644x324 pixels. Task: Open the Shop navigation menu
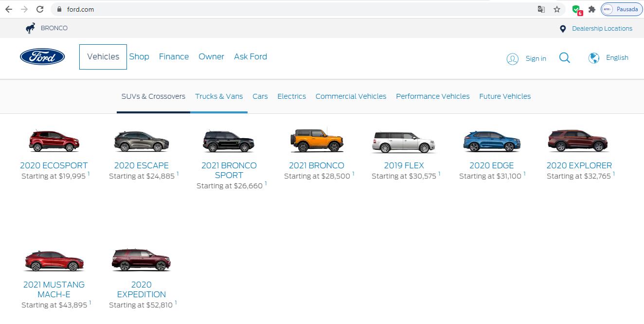tap(139, 57)
